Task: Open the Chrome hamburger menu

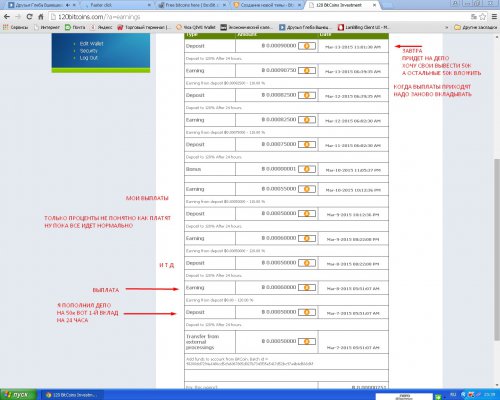Action: tap(494, 17)
